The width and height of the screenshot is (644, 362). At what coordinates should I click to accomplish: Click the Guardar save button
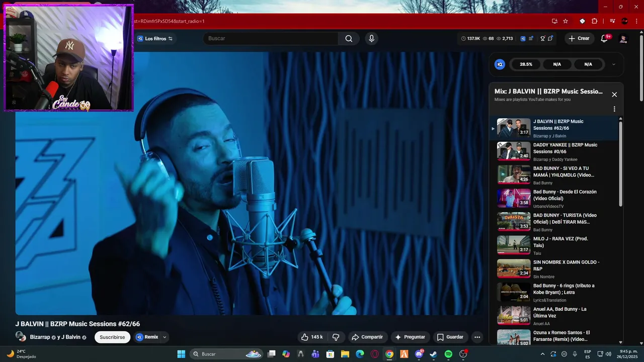point(450,337)
